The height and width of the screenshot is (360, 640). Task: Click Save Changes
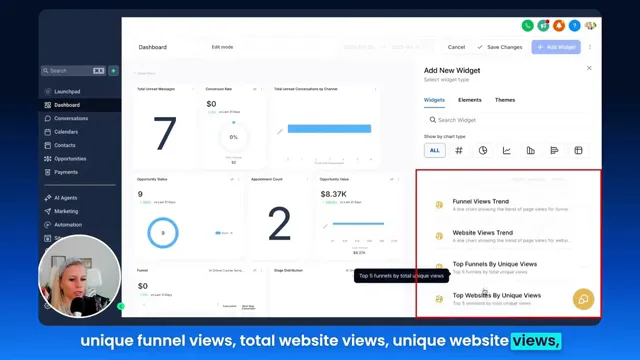500,47
